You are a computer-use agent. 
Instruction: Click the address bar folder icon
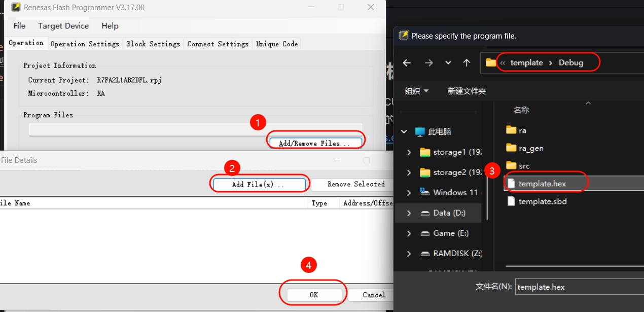[491, 62]
